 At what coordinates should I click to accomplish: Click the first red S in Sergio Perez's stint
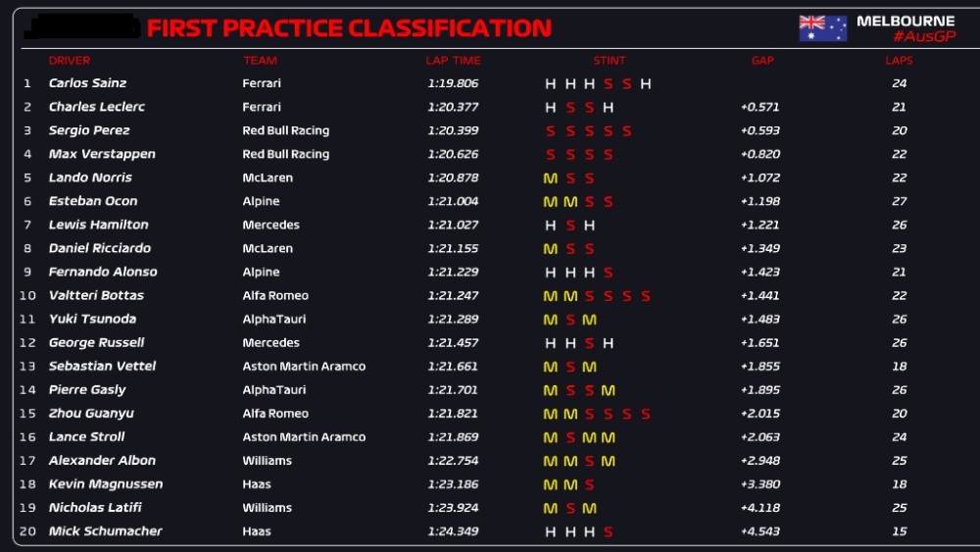point(550,131)
